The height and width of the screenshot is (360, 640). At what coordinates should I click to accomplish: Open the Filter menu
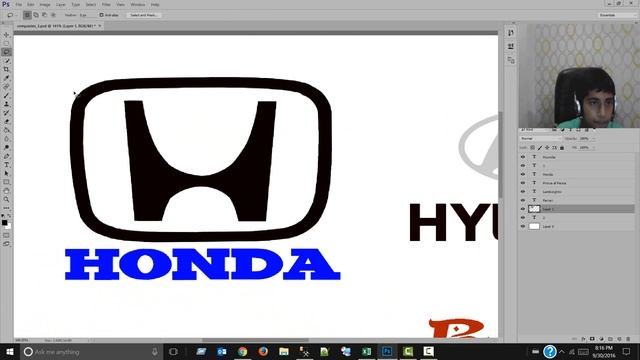[106, 4]
